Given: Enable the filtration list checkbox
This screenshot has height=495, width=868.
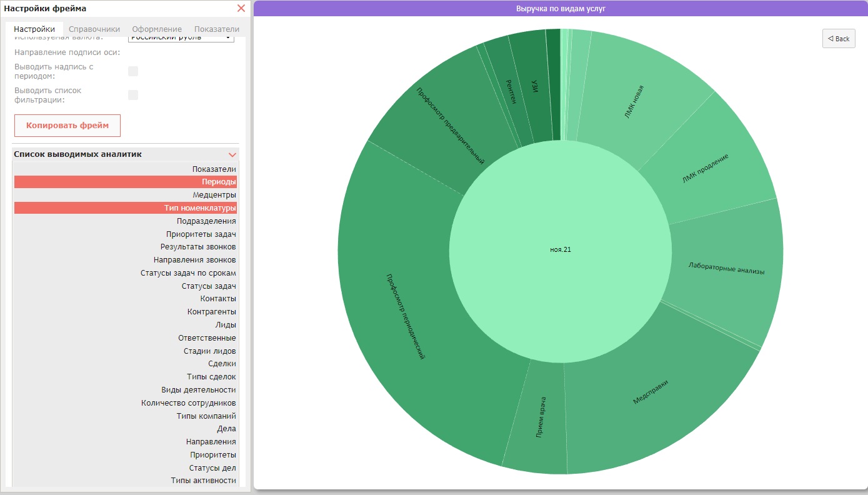Looking at the screenshot, I should click(x=133, y=95).
